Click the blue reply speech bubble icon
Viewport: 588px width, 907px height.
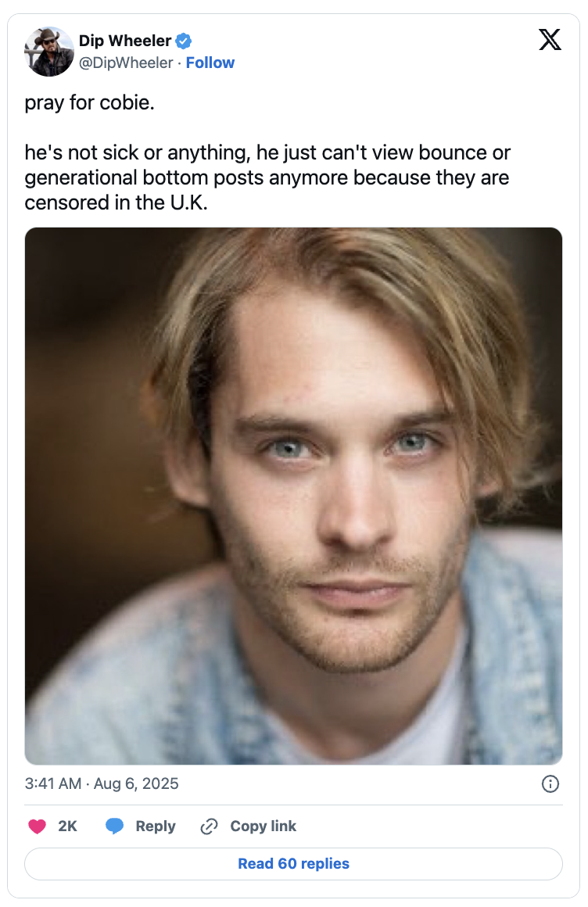(x=115, y=826)
